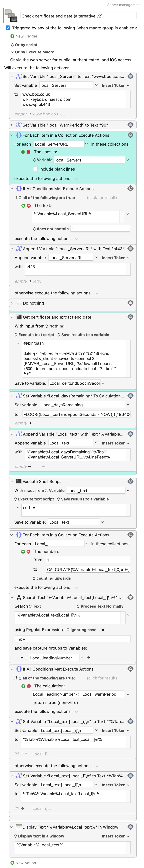
Task: Open 'Display text in a window' popup
Action: 39,836
